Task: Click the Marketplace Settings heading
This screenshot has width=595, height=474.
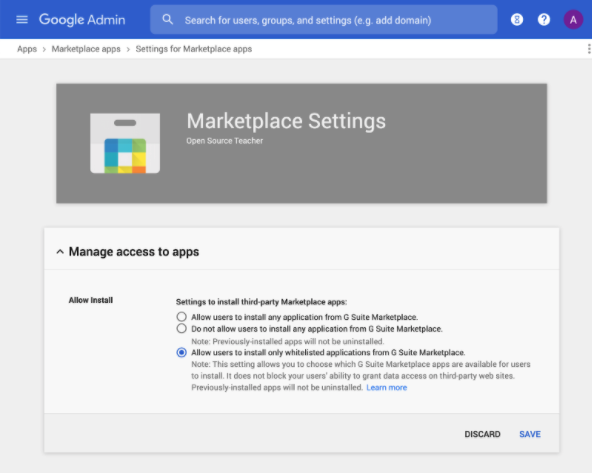Action: coord(286,121)
